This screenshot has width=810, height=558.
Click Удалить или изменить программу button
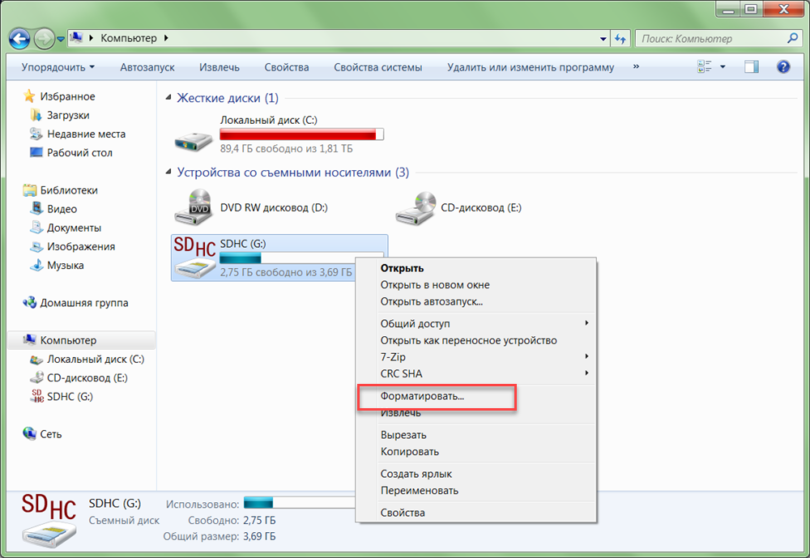530,67
